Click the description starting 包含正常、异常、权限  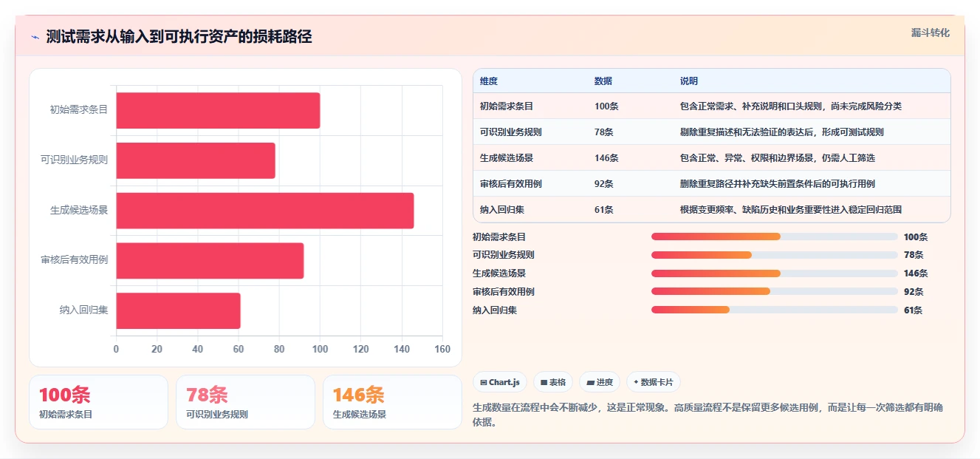tap(778, 158)
